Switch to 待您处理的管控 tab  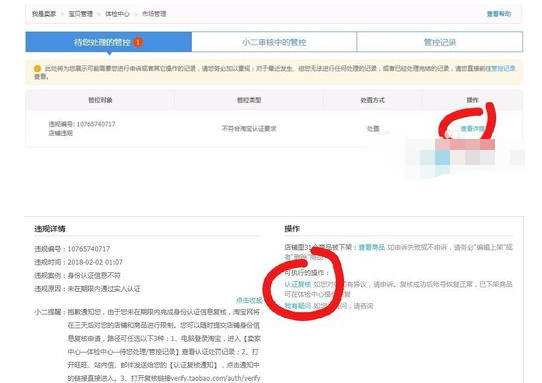click(109, 42)
